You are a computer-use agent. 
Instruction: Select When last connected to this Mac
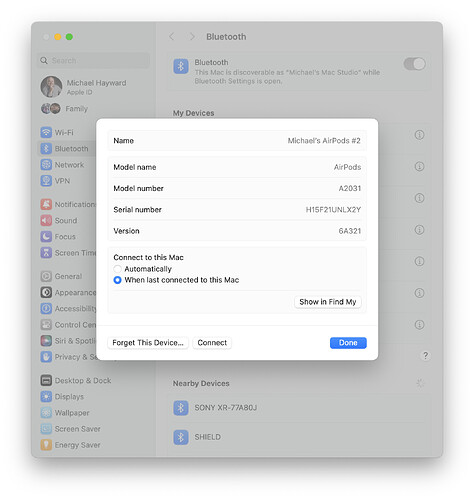(117, 280)
